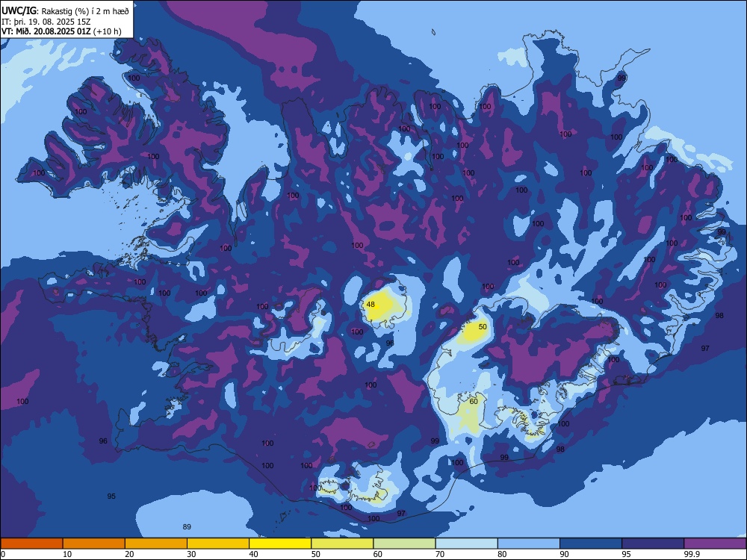This screenshot has height=560, width=747.
Task: Click the legend tick label '70'
Action: coord(440,554)
